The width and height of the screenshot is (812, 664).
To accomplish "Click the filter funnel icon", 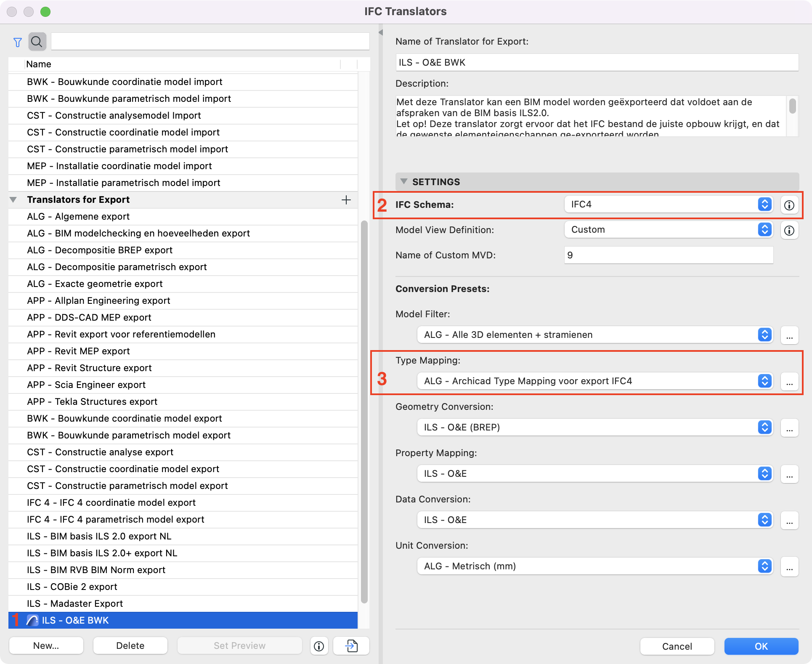I will 17,42.
